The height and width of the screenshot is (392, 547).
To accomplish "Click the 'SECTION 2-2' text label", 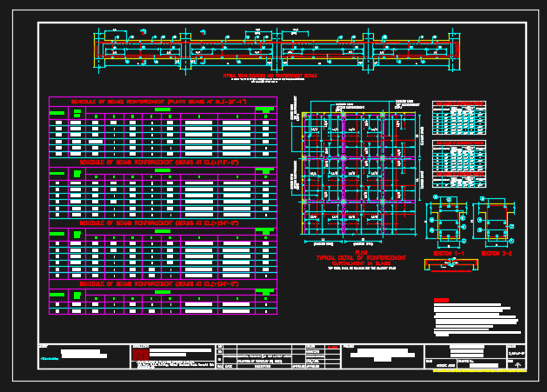I will [x=497, y=254].
